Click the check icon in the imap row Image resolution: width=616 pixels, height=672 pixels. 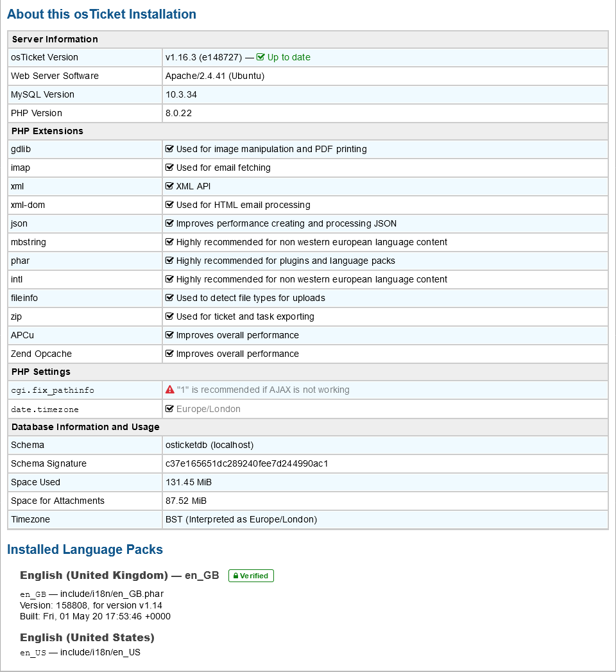click(x=170, y=168)
